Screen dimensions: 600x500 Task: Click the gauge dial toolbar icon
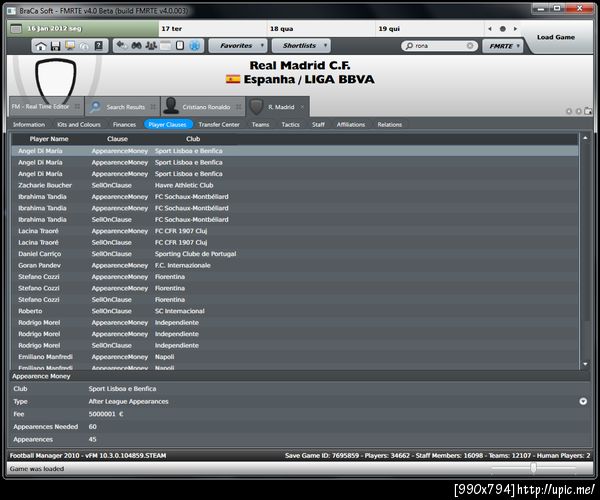84,46
